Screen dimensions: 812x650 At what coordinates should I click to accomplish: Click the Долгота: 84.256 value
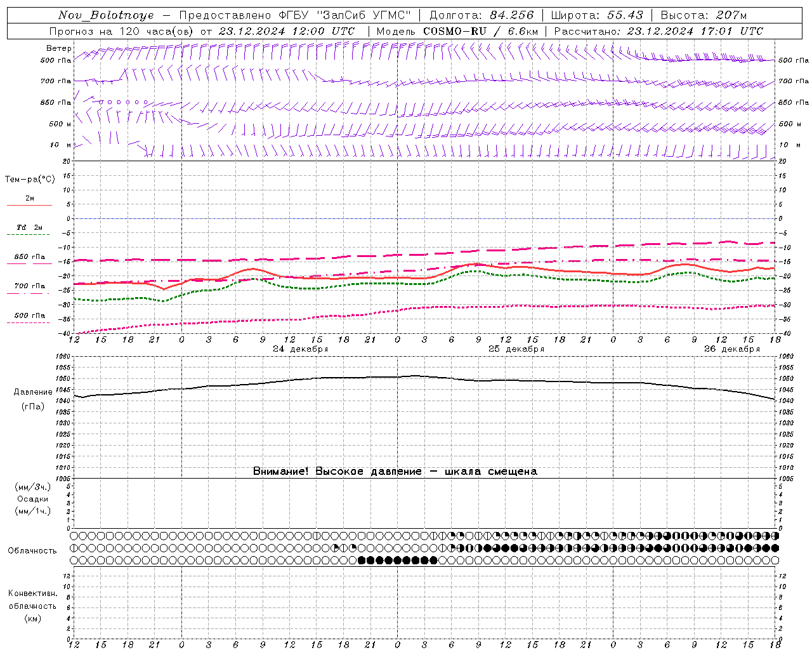click(x=481, y=15)
